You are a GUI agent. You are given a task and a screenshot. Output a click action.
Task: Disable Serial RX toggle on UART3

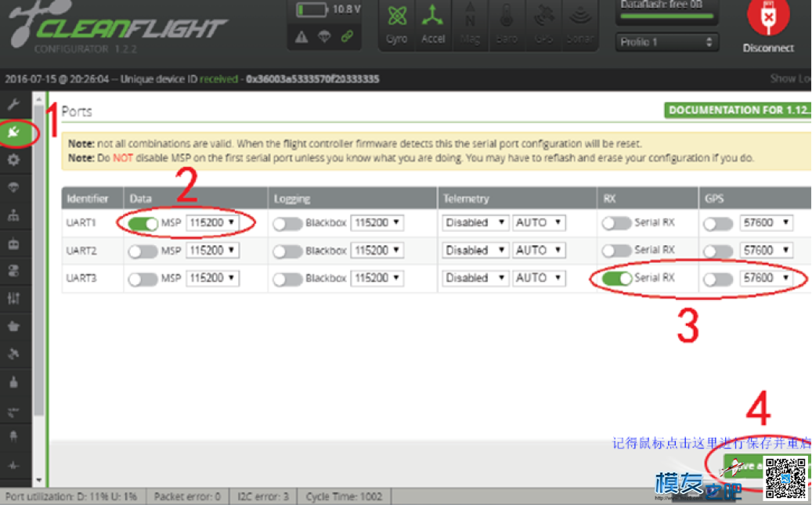[x=617, y=279]
